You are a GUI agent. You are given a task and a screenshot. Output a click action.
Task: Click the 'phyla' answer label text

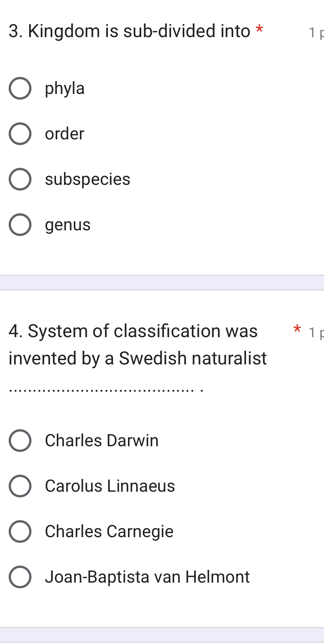(65, 88)
